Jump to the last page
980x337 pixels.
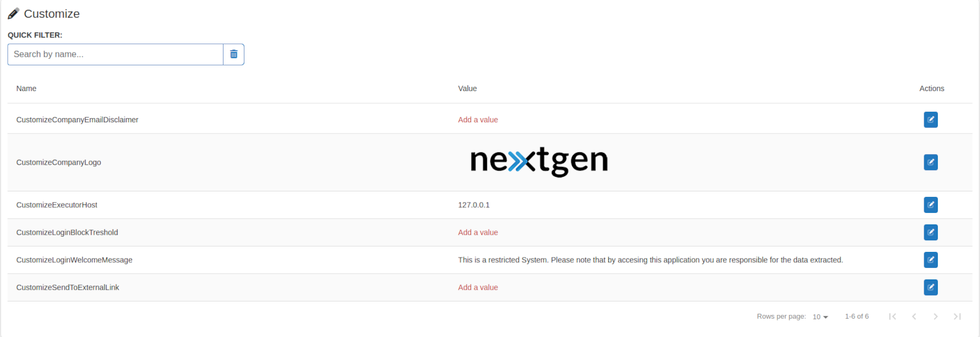click(x=957, y=316)
